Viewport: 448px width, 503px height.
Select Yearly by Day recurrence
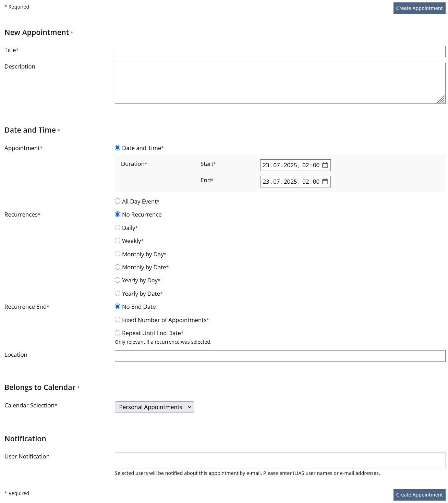118,280
